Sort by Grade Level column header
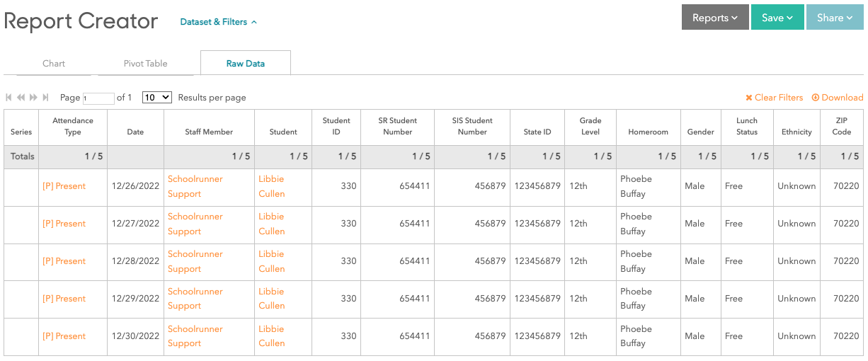Viewport: 868px width, 361px height. tap(590, 127)
